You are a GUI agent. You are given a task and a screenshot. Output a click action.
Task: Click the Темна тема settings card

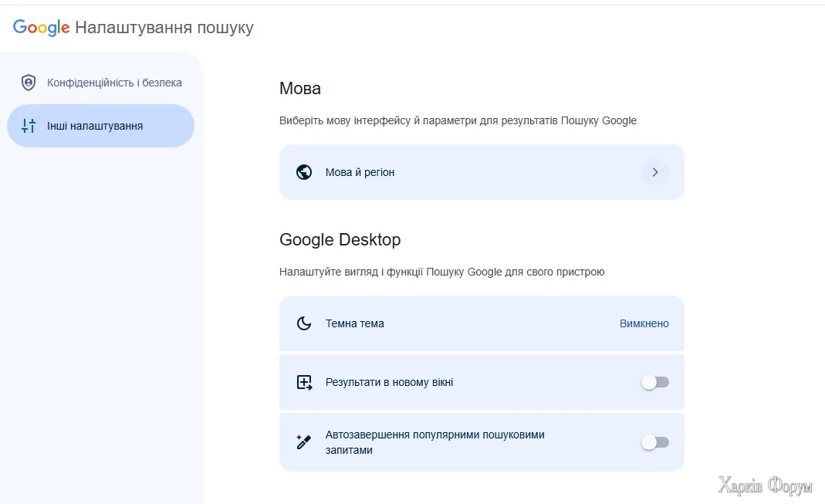481,323
